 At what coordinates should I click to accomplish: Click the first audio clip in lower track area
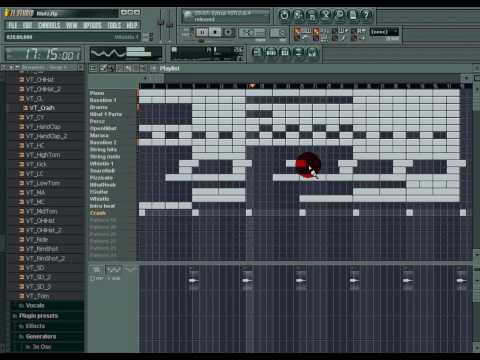(194, 280)
